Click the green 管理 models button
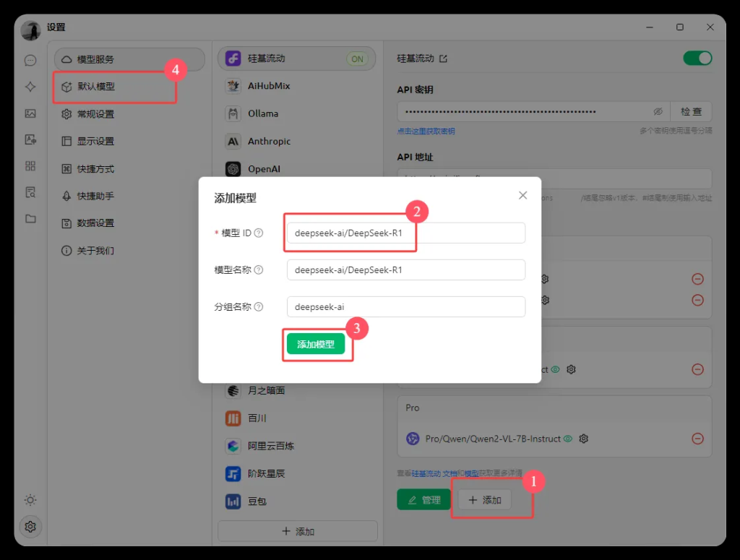The width and height of the screenshot is (740, 560). [423, 499]
